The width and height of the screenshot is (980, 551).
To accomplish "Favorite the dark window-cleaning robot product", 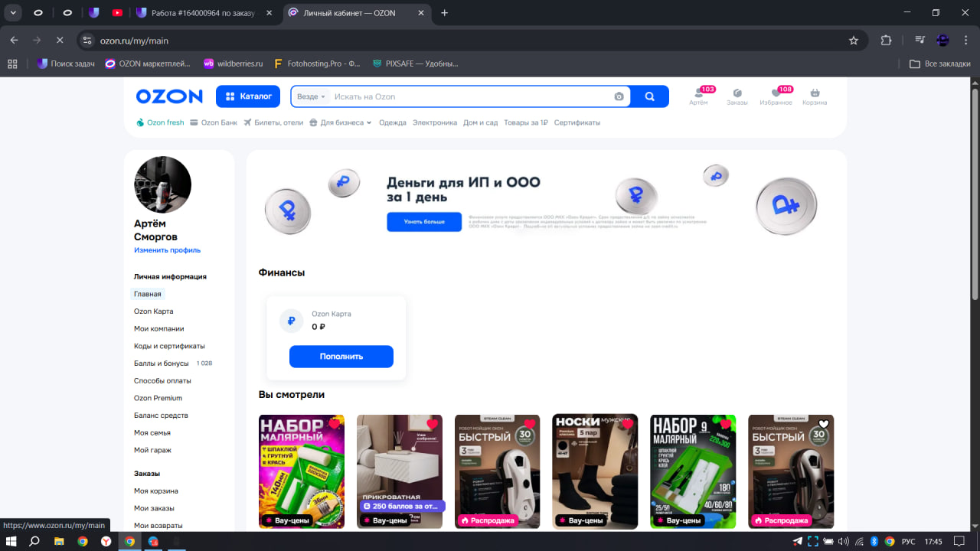I will 824,424.
